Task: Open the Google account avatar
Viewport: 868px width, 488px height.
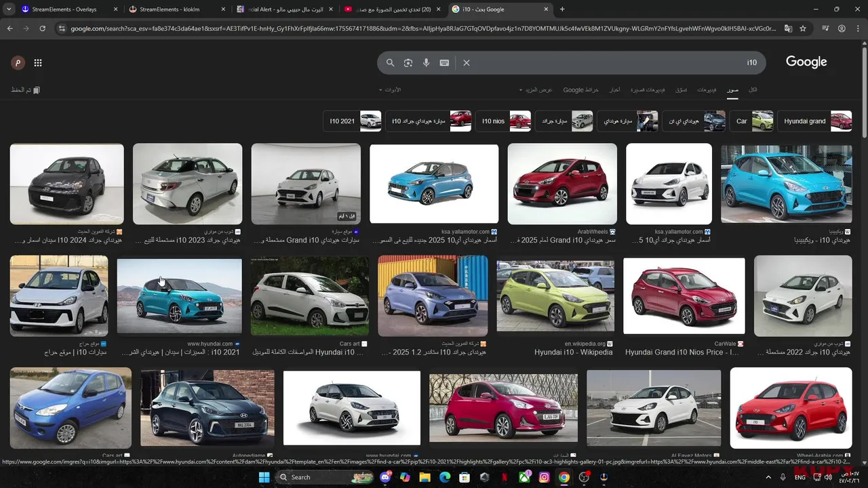Action: pyautogui.click(x=18, y=63)
